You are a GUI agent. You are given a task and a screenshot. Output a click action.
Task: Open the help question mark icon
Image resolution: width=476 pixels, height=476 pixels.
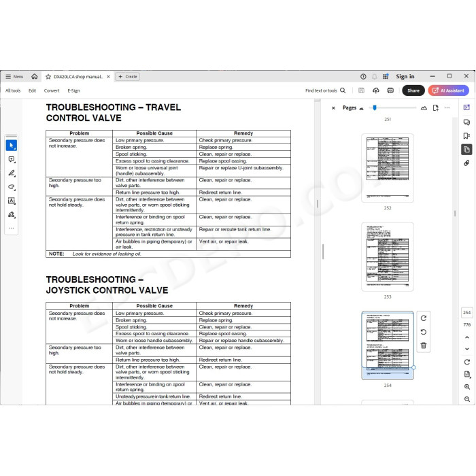363,76
